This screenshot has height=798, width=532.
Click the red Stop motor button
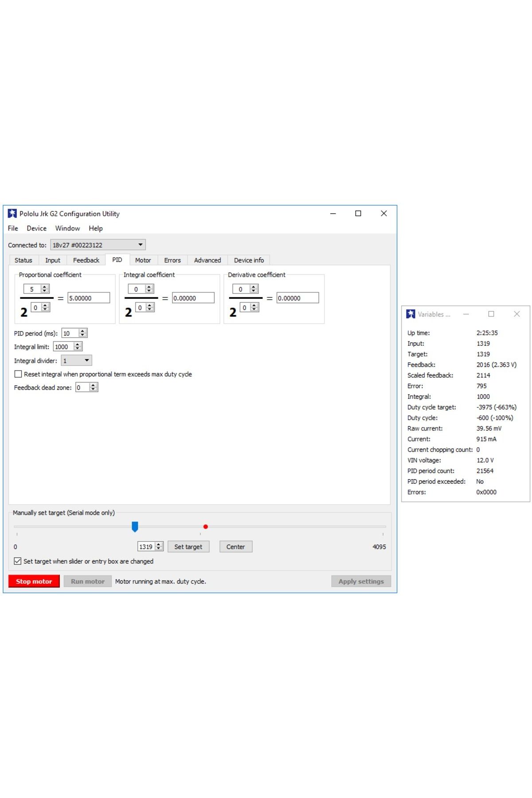(x=34, y=581)
